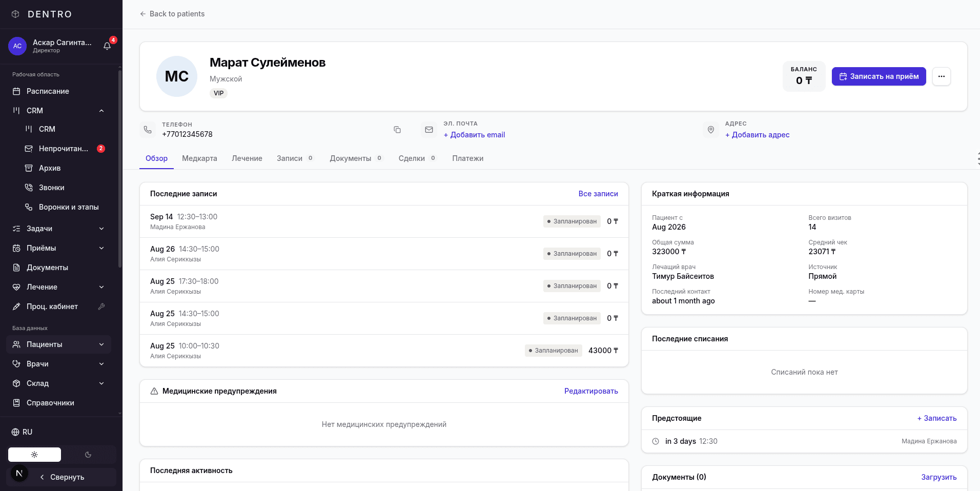This screenshot has width=980, height=491.
Task: Expand the Врачи sidebar group
Action: 101,364
